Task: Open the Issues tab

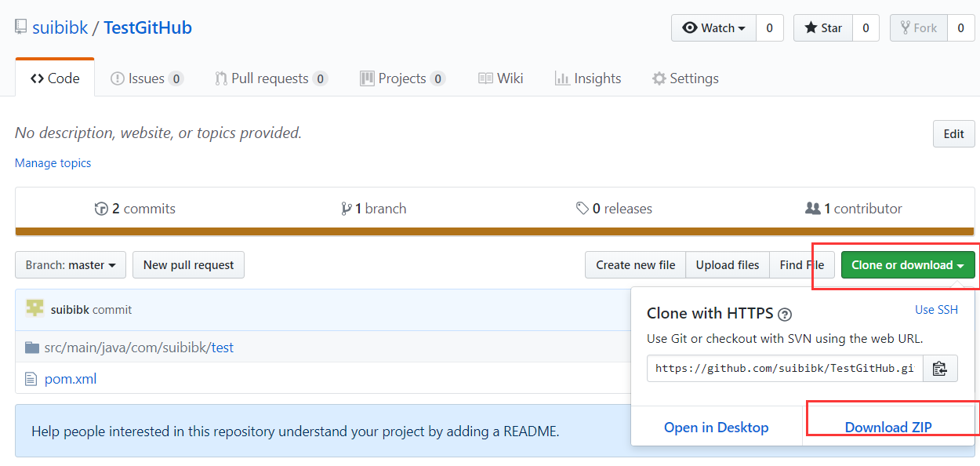Action: coord(147,78)
